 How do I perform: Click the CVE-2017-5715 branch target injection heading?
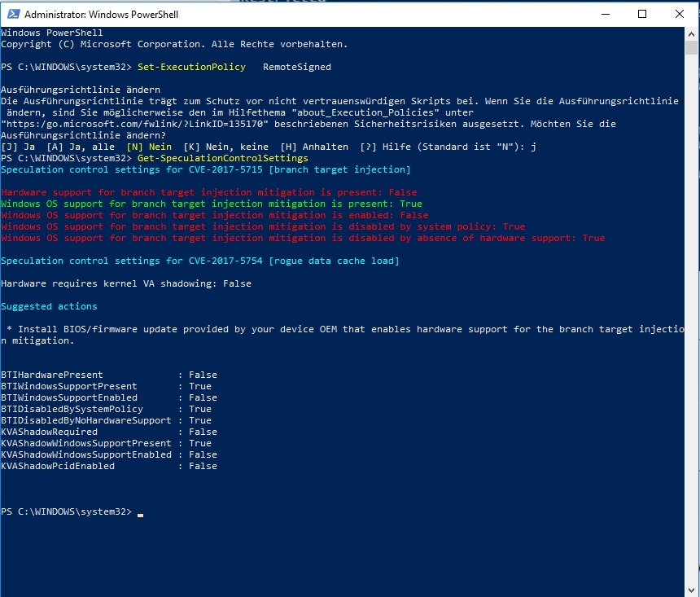click(205, 169)
